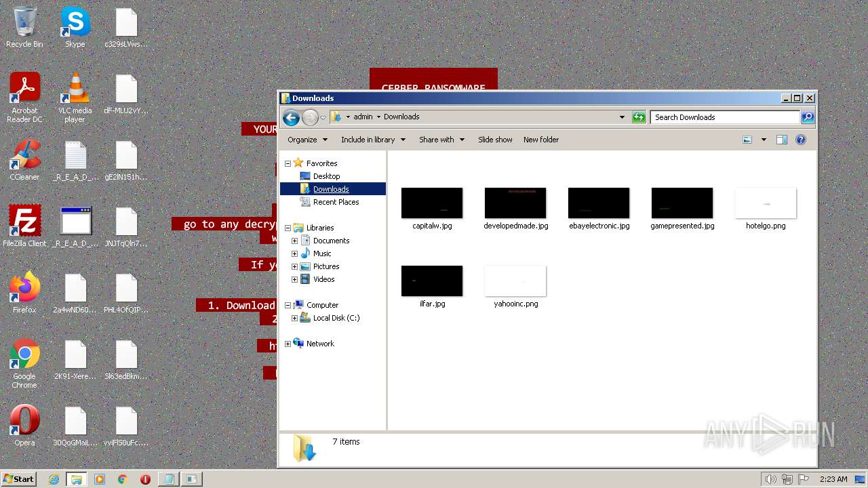Select Downloads in navigation pane
The width and height of the screenshot is (868, 488).
[330, 189]
